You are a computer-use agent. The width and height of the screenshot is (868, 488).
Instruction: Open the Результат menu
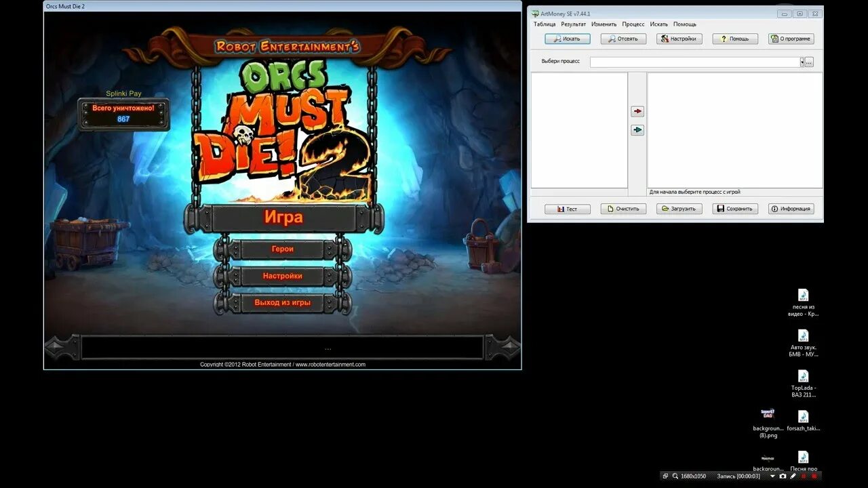574,24
